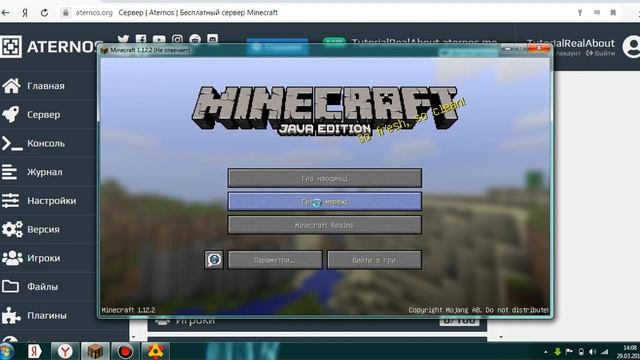Reload the Aternos page
The image size is (640, 360).
point(44,13)
